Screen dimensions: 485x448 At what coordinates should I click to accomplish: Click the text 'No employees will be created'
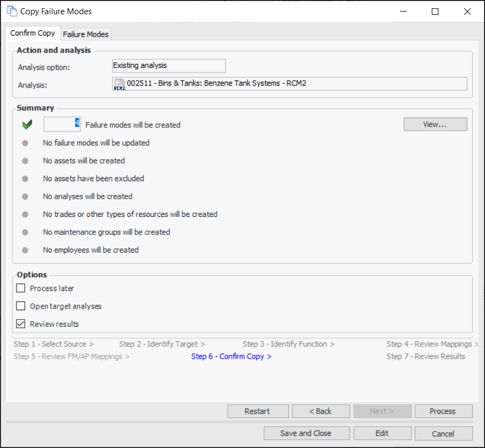tap(91, 250)
